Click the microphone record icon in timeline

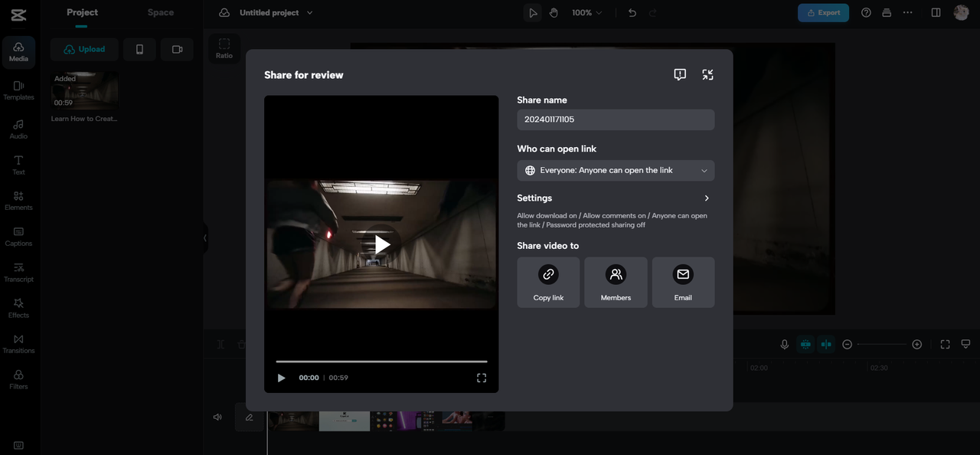tap(785, 345)
